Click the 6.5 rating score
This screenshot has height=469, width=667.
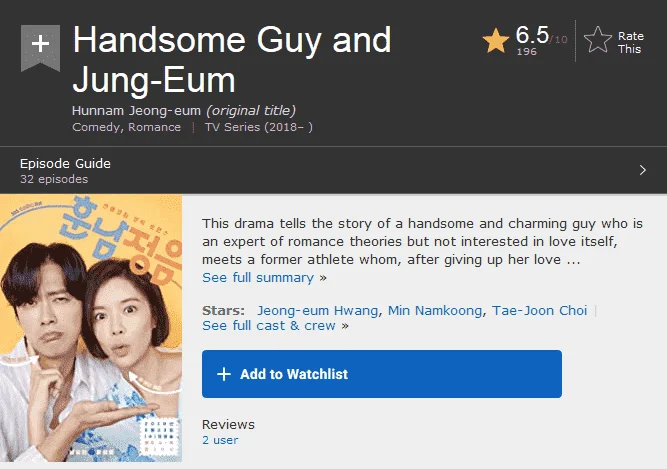point(532,35)
